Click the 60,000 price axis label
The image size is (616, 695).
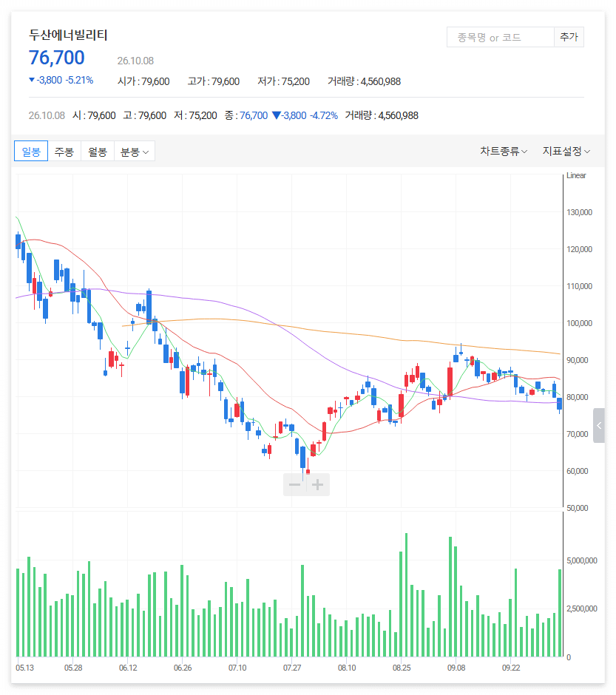tap(578, 471)
